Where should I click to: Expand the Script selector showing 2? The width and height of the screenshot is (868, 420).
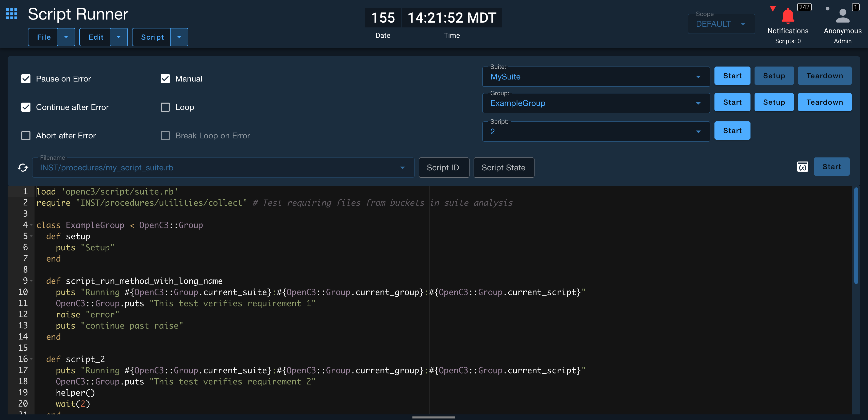596,132
